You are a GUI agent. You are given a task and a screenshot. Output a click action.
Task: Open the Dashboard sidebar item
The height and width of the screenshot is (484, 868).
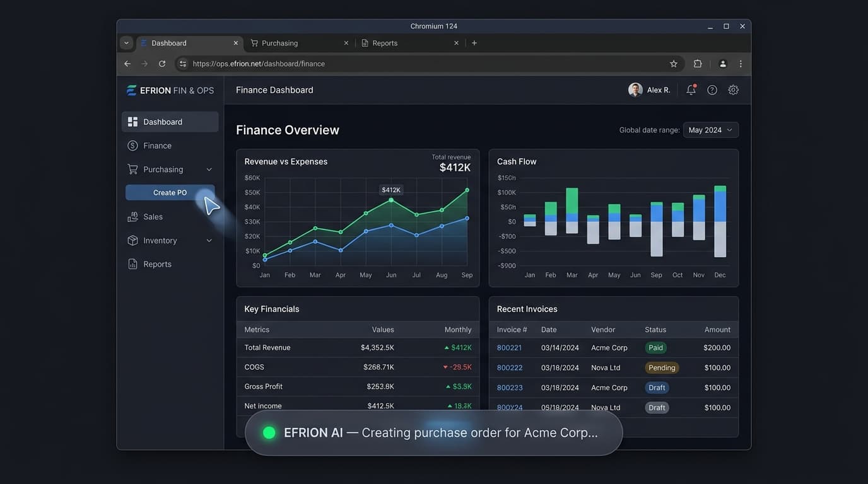click(x=170, y=122)
